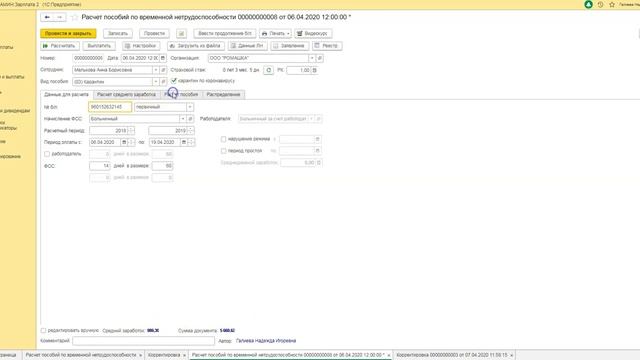640x360 pixels.
Task: Open the Настройки button
Action: (141, 46)
